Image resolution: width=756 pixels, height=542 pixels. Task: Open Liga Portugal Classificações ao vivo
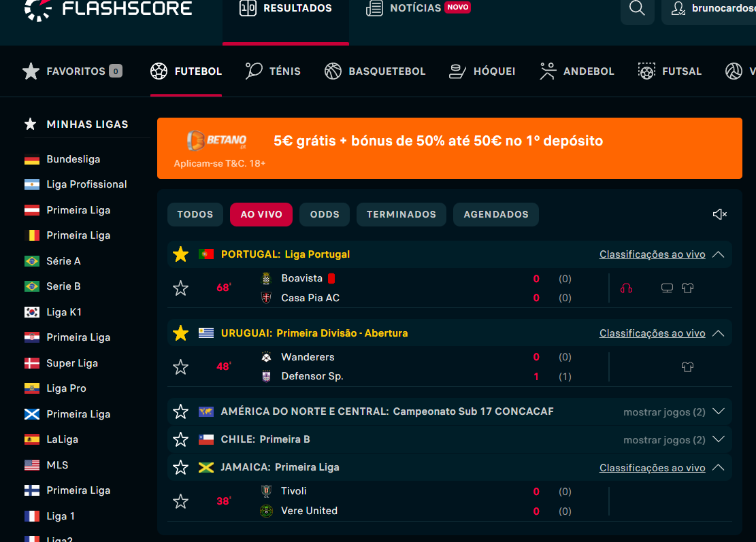(653, 254)
